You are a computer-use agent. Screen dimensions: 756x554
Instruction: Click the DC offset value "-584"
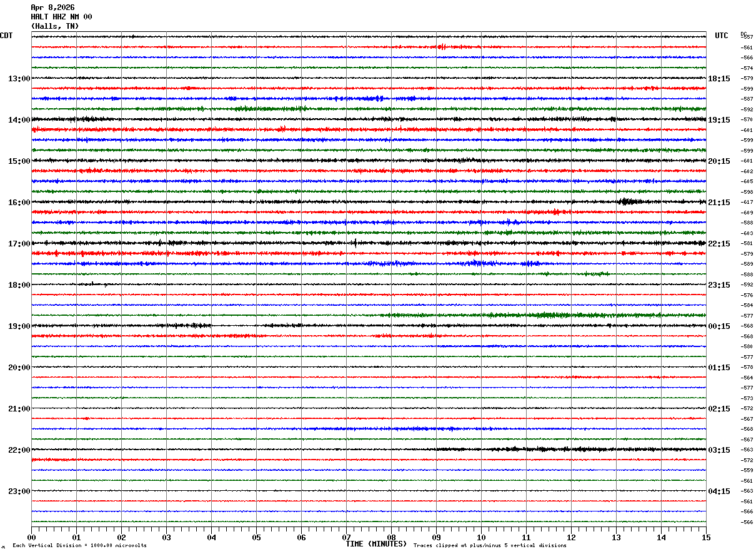[x=747, y=306]
